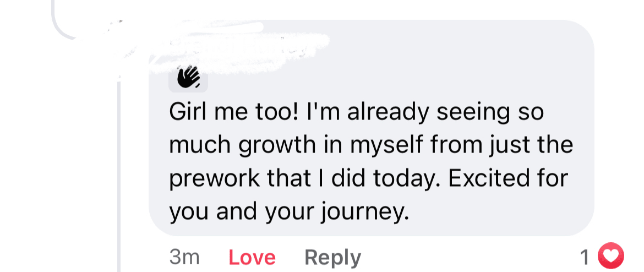The height and width of the screenshot is (272, 644).
Task: View the reaction count of 1
Action: (x=585, y=257)
